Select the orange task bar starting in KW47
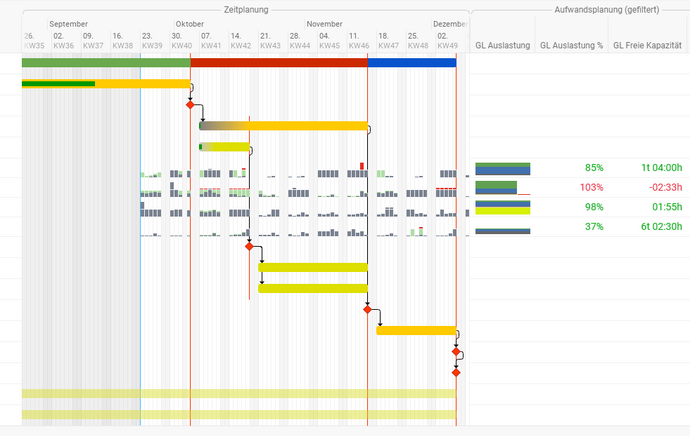Viewport: 690px width, 436px height. pos(416,330)
